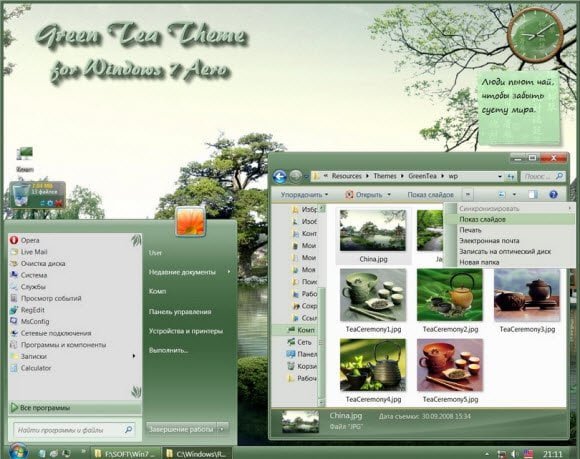
Task: Click the blue Back arrow in Explorer
Action: (x=280, y=176)
